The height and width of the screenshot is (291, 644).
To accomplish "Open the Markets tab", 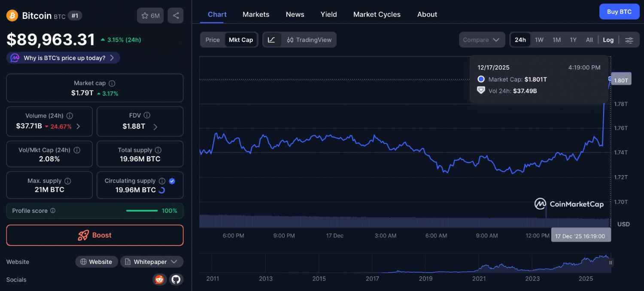I will pyautogui.click(x=256, y=14).
